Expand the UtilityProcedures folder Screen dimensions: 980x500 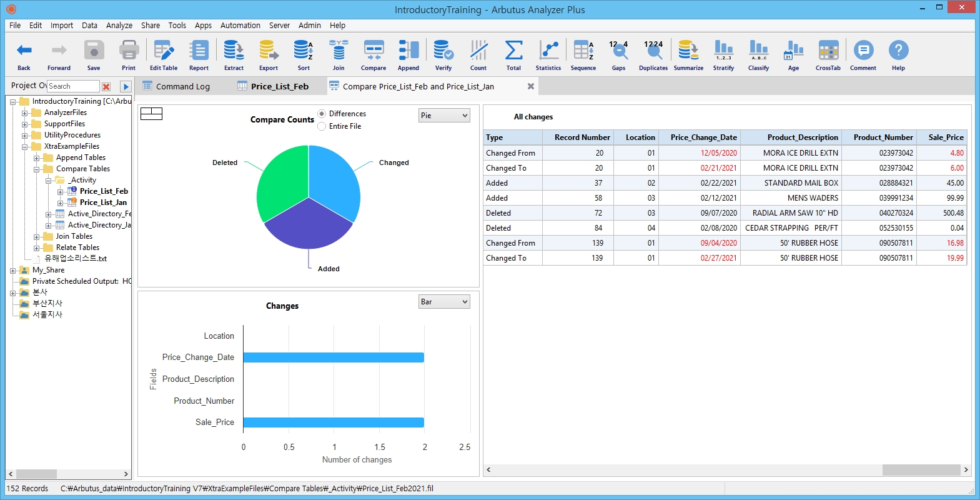[25, 136]
